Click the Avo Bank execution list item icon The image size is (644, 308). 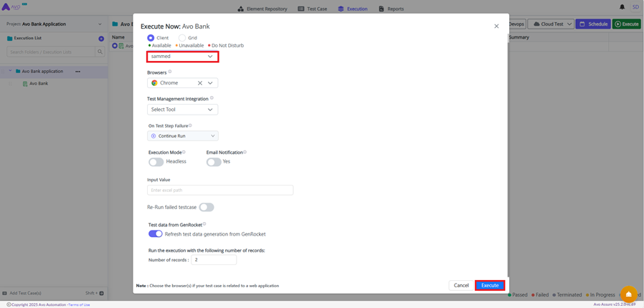25,84
